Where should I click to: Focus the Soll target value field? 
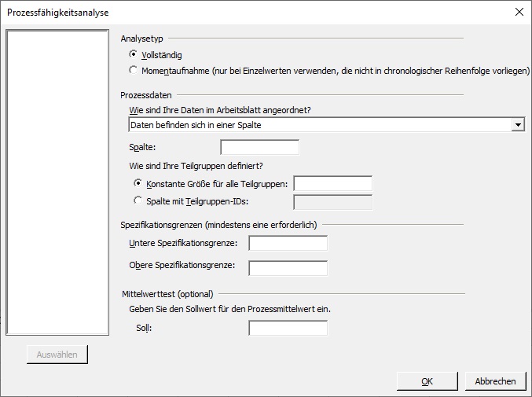pyautogui.click(x=288, y=328)
